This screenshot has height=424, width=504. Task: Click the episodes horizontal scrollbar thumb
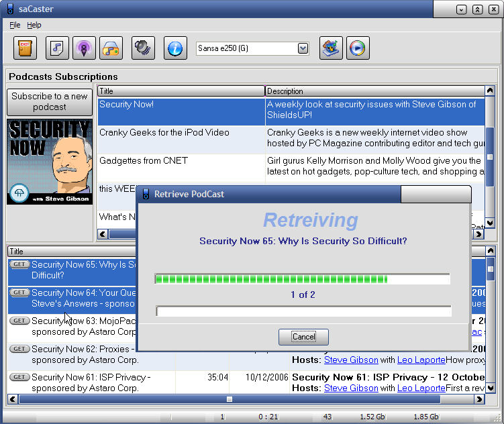pos(230,399)
